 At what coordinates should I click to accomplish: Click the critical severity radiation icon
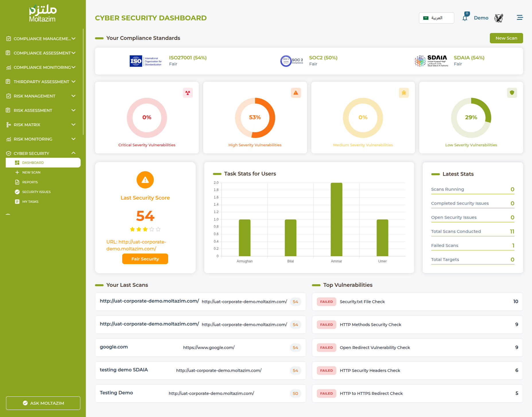(188, 93)
